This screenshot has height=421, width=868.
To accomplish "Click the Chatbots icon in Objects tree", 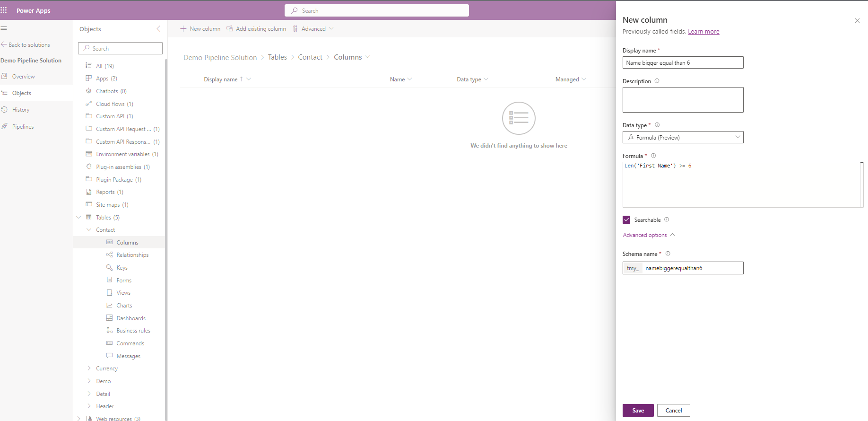I will pyautogui.click(x=88, y=91).
